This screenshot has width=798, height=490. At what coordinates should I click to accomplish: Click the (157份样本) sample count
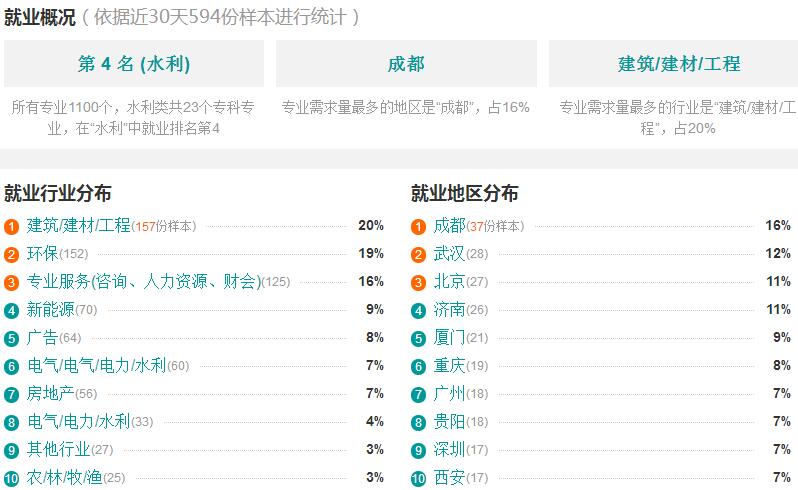point(164,226)
